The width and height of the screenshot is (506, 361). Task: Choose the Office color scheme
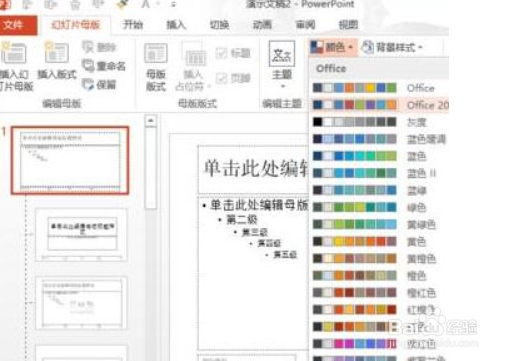coord(380,88)
